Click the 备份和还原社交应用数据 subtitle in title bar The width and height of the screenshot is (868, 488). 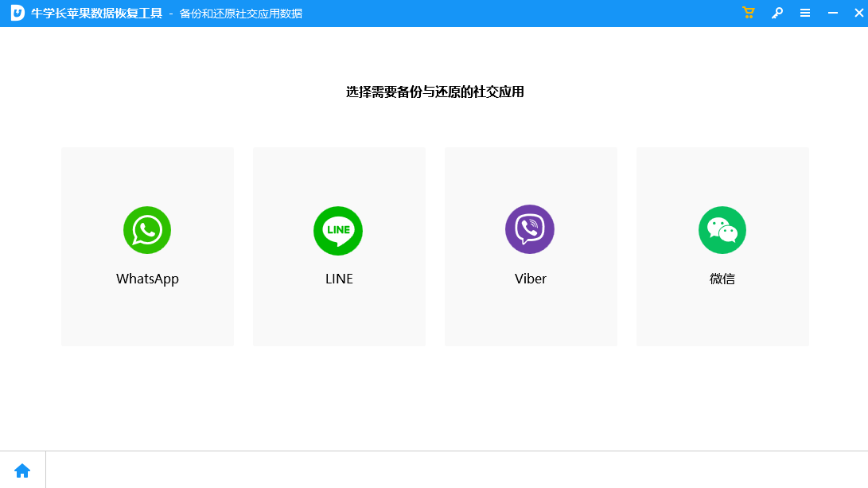(x=241, y=14)
